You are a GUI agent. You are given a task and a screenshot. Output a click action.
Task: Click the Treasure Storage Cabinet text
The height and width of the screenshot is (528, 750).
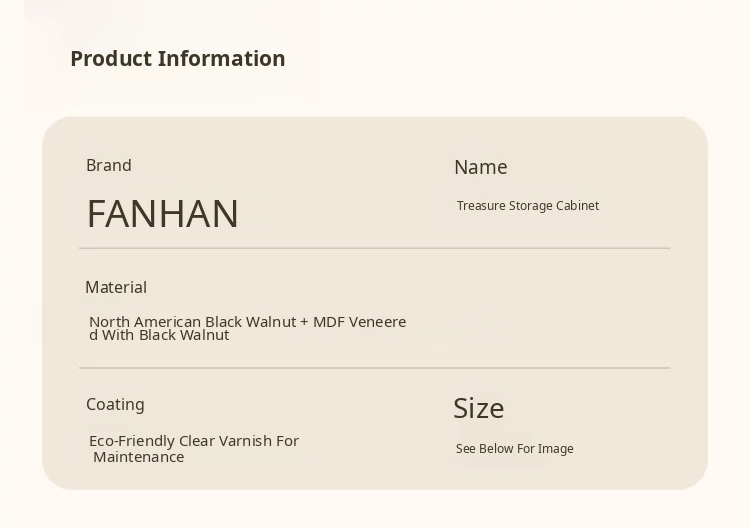pyautogui.click(x=527, y=206)
